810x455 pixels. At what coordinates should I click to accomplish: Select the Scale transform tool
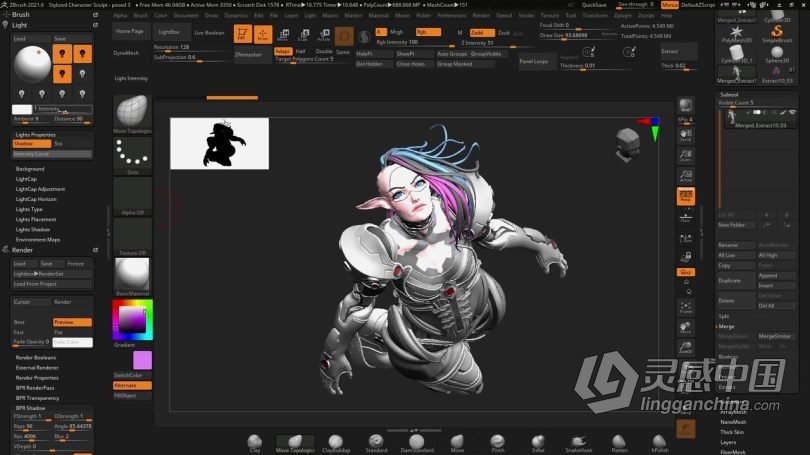pyautogui.click(x=304, y=35)
